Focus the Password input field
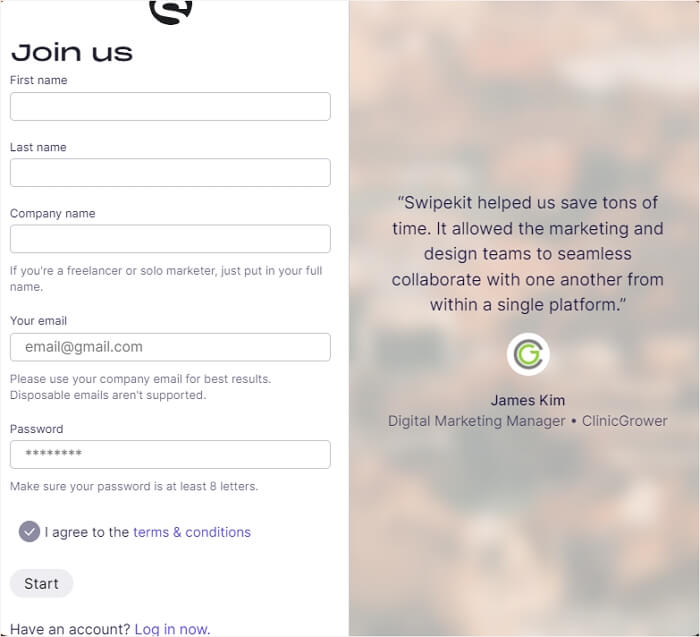Screen dimensions: 700x637 (x=170, y=455)
